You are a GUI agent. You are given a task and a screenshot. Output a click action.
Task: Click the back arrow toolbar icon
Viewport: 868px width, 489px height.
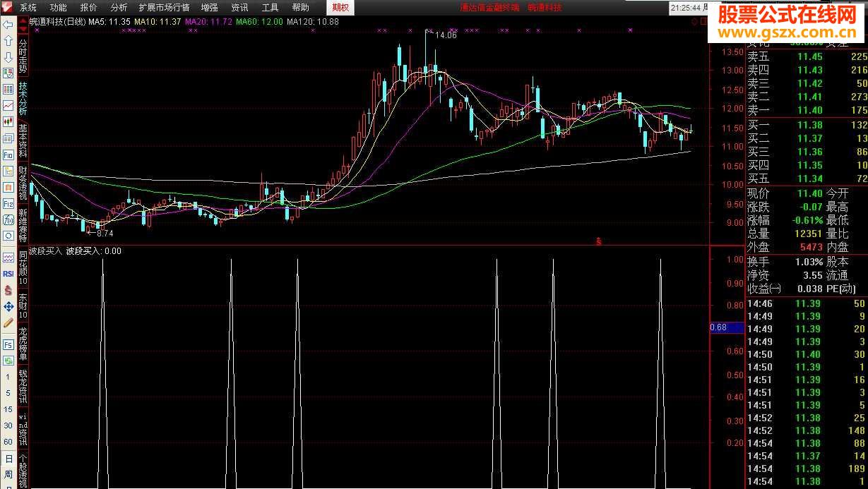click(8, 25)
